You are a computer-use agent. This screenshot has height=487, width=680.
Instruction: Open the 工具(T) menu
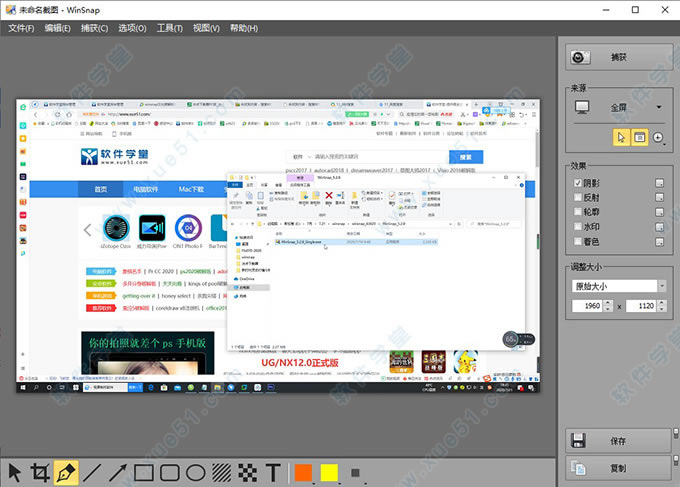pyautogui.click(x=170, y=28)
